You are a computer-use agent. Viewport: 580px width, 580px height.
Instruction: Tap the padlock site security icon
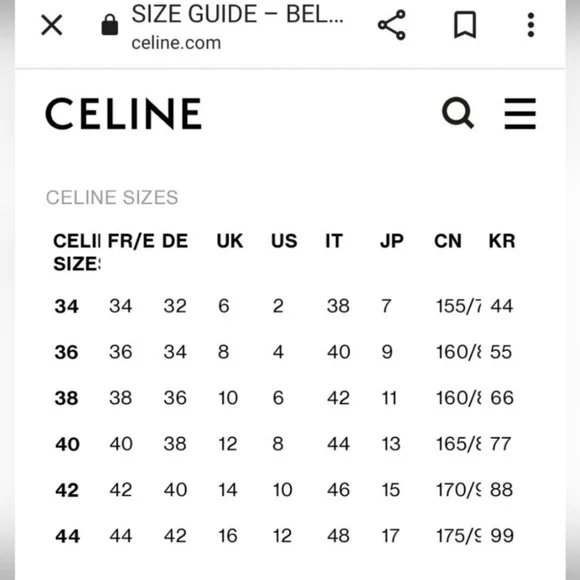[109, 25]
